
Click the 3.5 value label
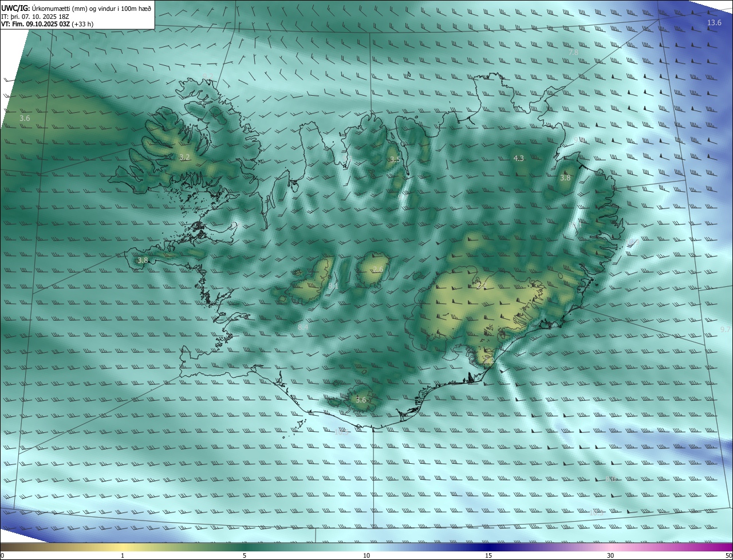tap(395, 159)
